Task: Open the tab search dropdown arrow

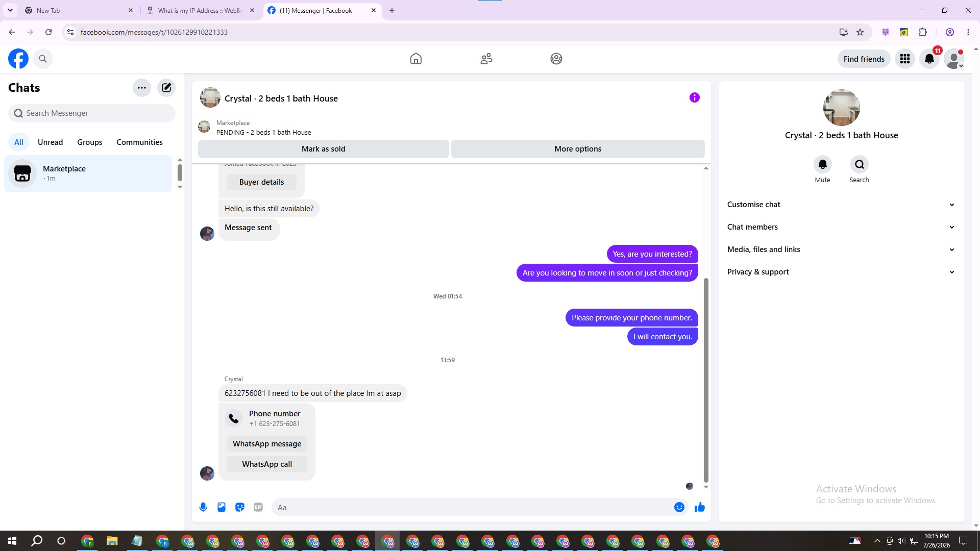Action: 10,10
